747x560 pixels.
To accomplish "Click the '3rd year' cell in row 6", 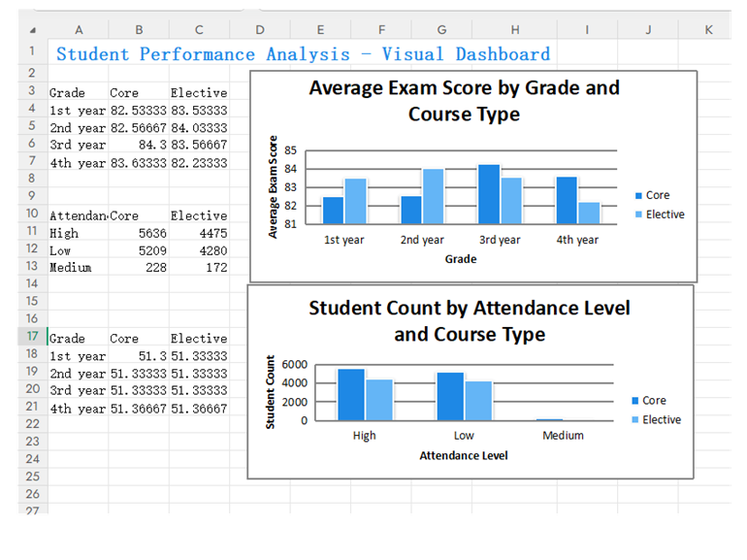I will click(x=79, y=145).
